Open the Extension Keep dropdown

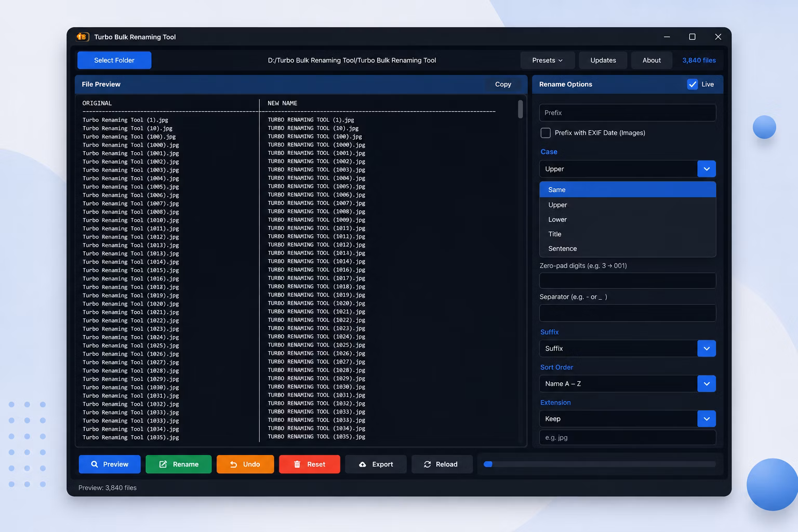[x=628, y=419]
